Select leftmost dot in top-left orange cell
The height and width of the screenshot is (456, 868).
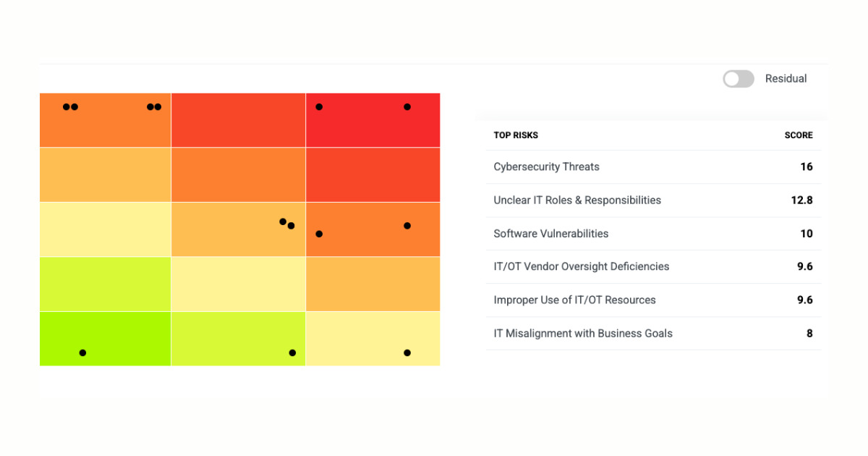[66, 107]
